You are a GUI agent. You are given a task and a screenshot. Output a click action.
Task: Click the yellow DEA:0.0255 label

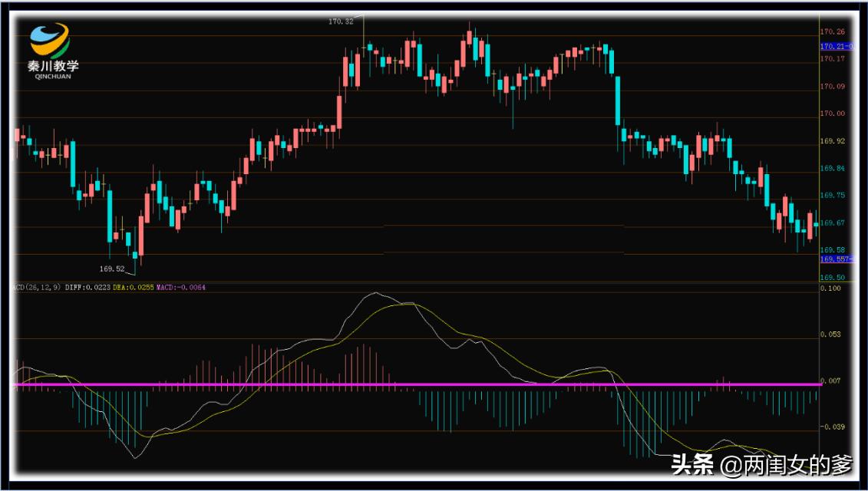pos(134,287)
